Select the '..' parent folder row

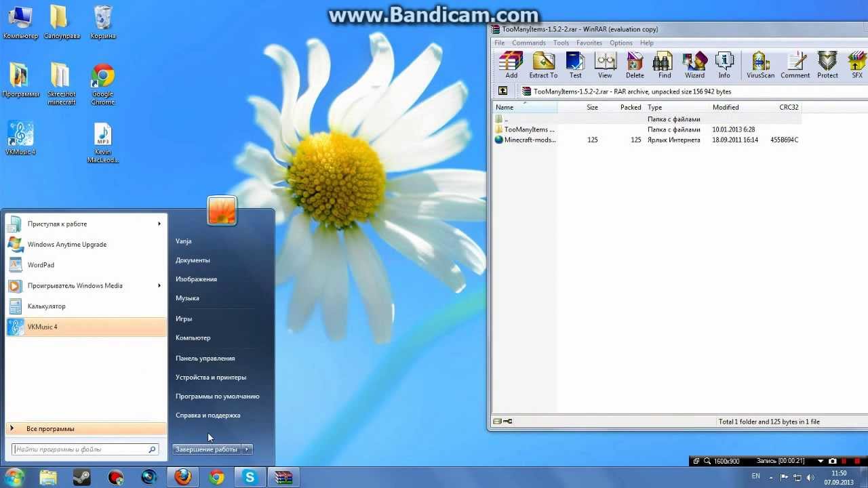coord(647,119)
